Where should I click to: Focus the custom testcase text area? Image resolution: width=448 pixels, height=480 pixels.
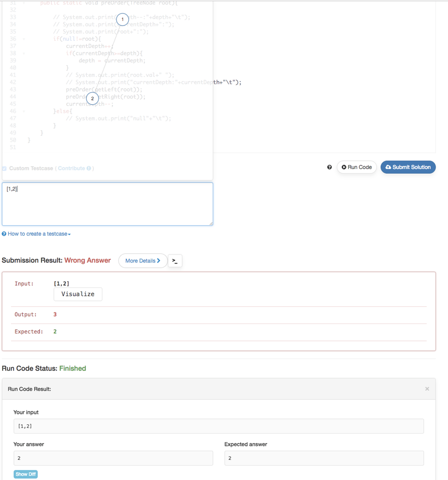click(108, 204)
